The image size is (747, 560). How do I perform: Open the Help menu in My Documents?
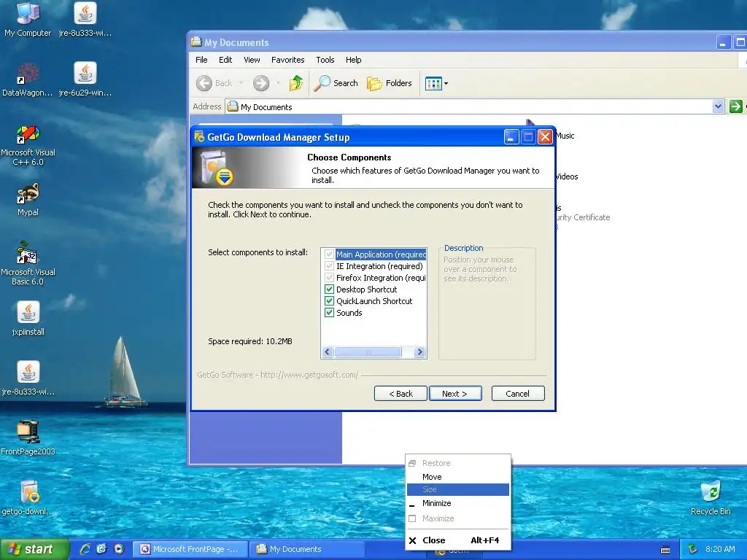(x=354, y=60)
